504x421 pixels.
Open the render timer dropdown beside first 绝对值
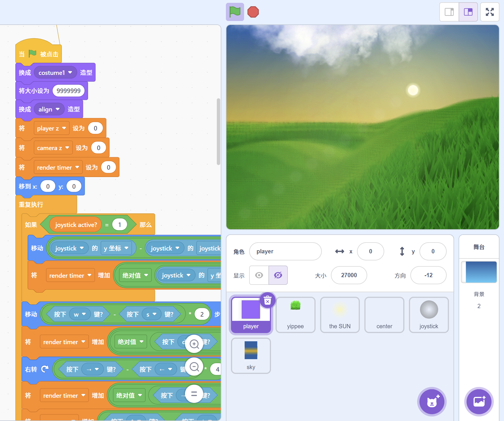pyautogui.click(x=70, y=275)
